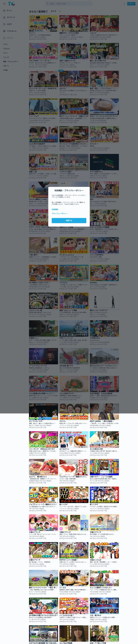Open the プライバシーポリシー link in dialog
The height and width of the screenshot is (644, 138).
[x=60, y=213]
